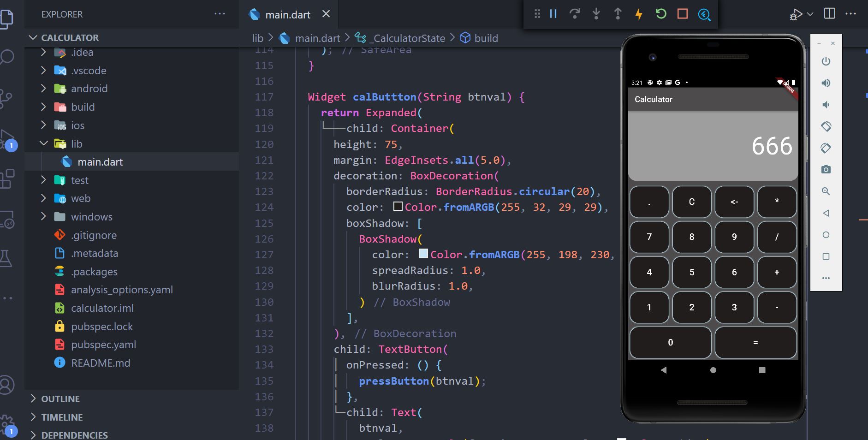868x440 pixels.
Task: Open pubspec.yaml from the Explorer
Action: tap(103, 345)
